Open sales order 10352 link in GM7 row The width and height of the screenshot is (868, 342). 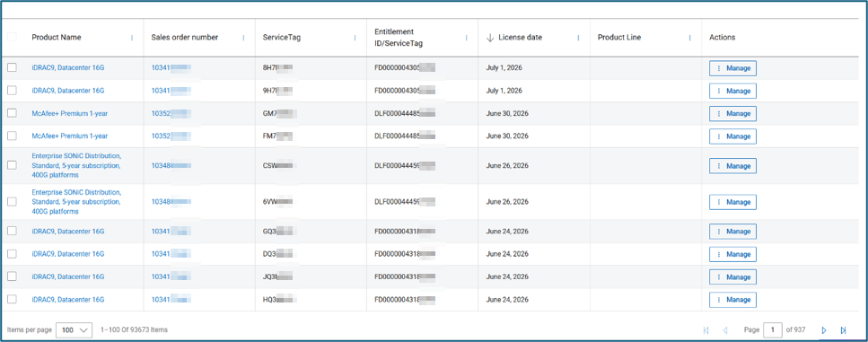pos(171,113)
